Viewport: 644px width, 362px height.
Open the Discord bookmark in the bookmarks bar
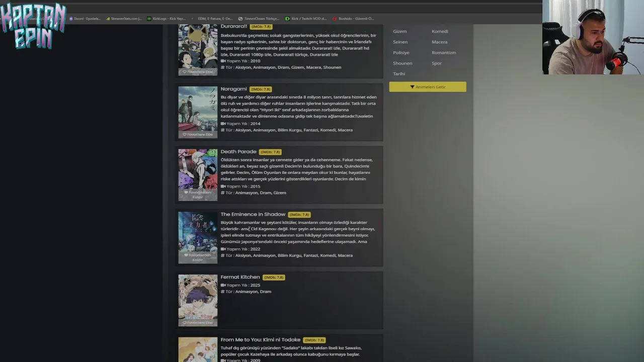point(85,19)
